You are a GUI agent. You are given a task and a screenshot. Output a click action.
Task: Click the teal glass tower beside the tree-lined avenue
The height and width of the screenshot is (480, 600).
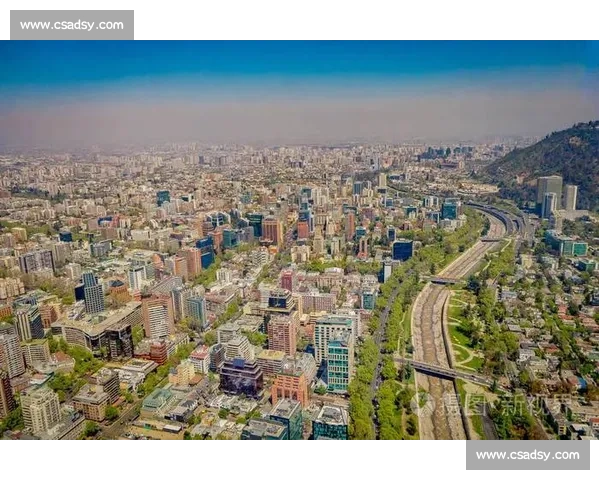coord(340,365)
